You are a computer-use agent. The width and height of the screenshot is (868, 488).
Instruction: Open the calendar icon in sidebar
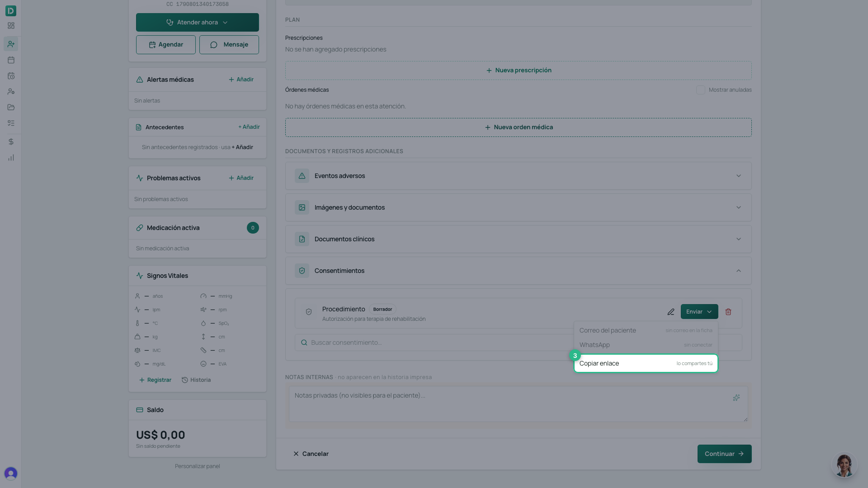(11, 60)
